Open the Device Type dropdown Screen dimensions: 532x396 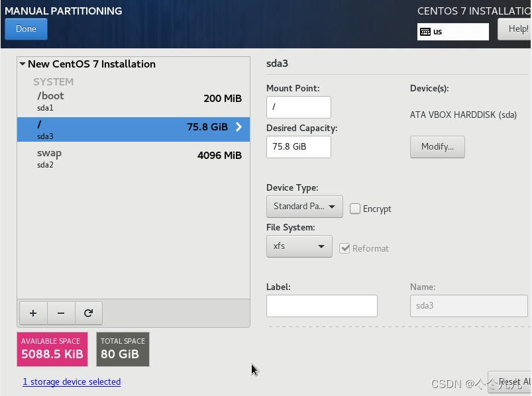click(304, 207)
